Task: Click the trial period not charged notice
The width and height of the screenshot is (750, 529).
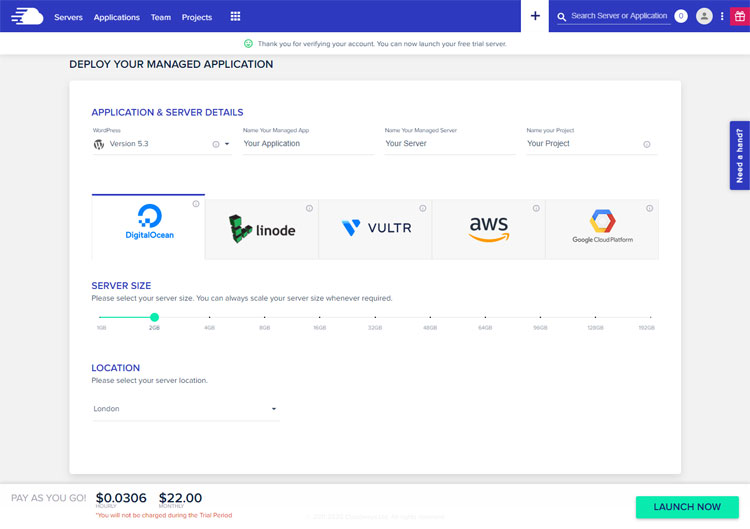Action: pos(164,515)
